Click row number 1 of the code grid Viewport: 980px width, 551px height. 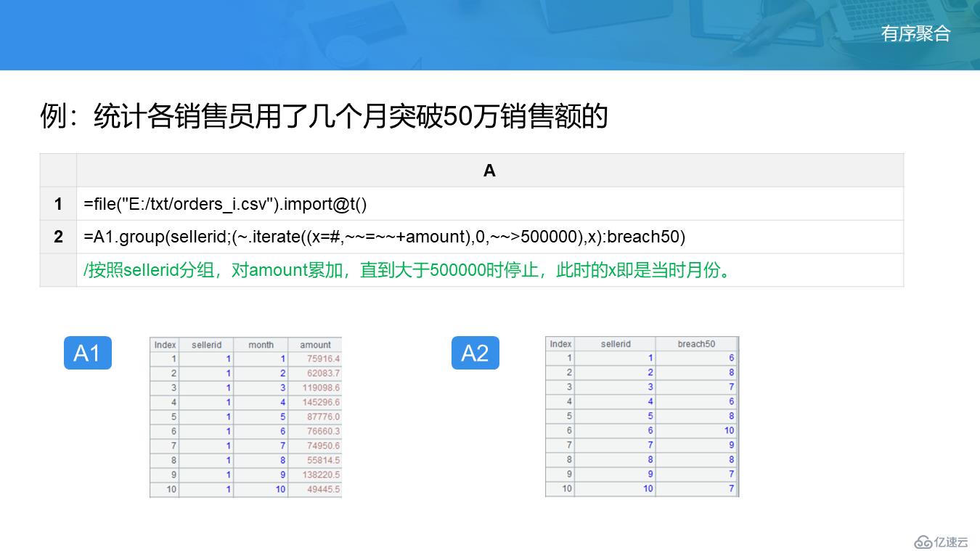coord(58,204)
